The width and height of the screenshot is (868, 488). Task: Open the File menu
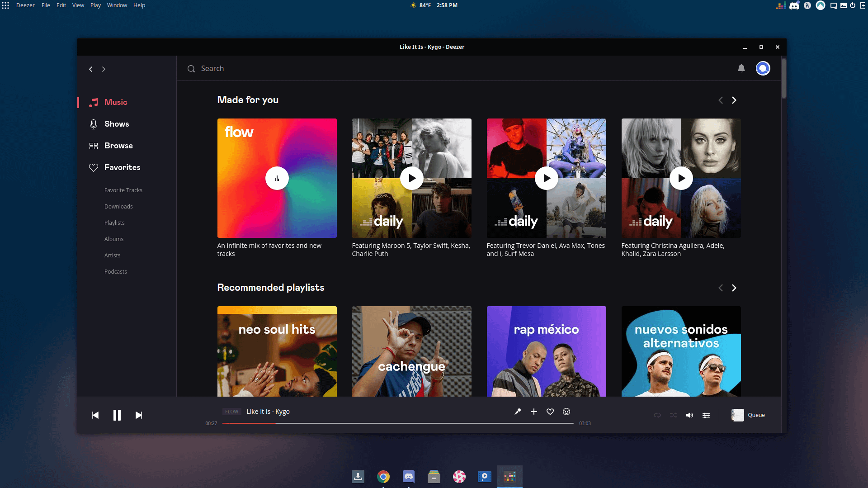click(x=46, y=5)
